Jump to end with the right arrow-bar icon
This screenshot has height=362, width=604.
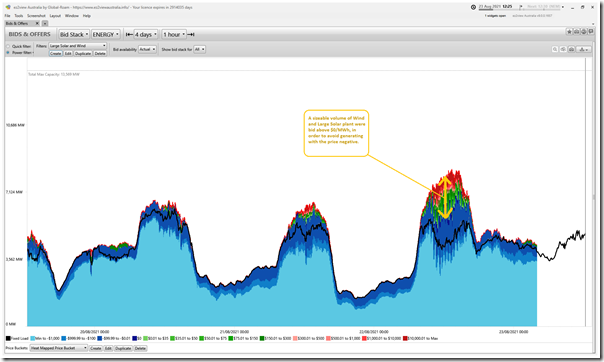191,35
